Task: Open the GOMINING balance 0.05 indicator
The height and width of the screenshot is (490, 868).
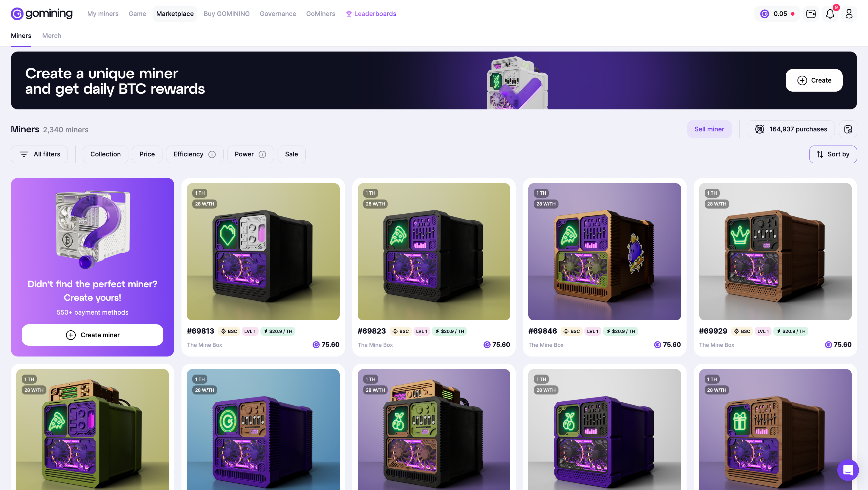Action: (x=777, y=14)
